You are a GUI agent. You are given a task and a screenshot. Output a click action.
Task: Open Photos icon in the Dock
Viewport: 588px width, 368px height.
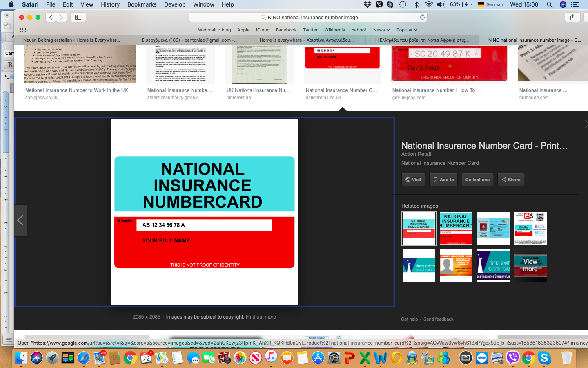tap(240, 358)
